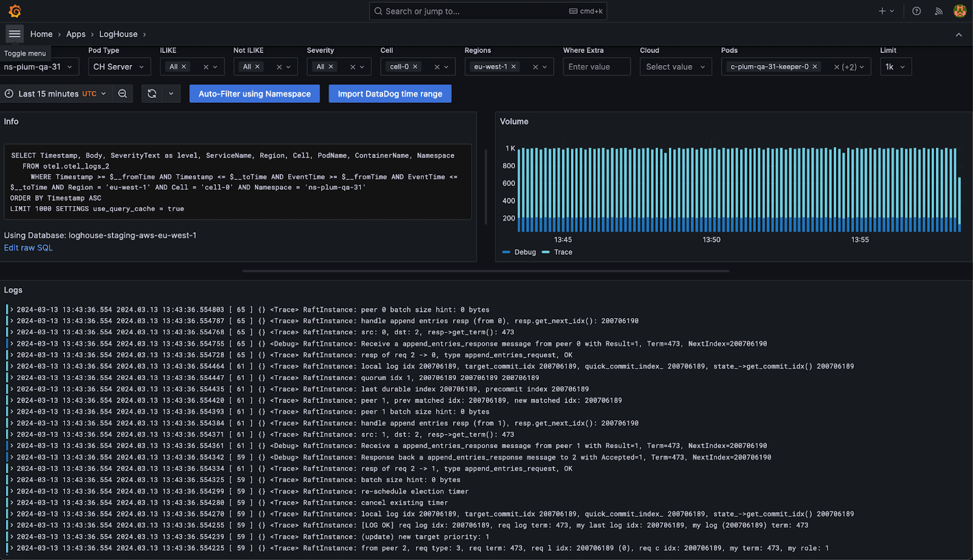Click the user avatar icon
The height and width of the screenshot is (560, 973).
point(960,11)
